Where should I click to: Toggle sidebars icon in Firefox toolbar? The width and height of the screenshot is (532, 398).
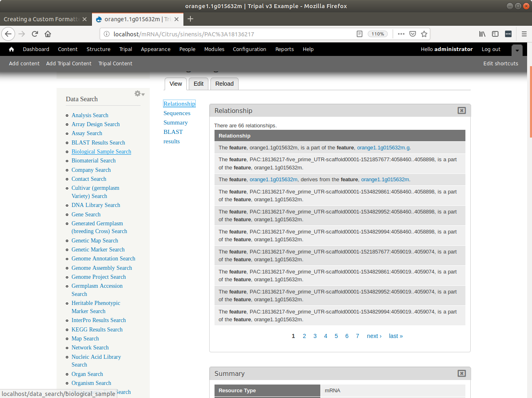tap(495, 34)
